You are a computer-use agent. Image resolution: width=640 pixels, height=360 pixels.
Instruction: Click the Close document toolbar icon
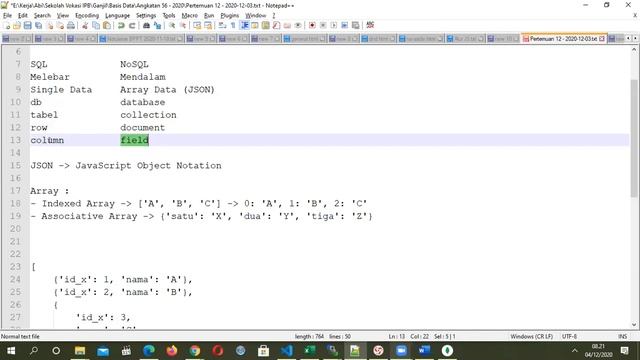tap(49, 25)
